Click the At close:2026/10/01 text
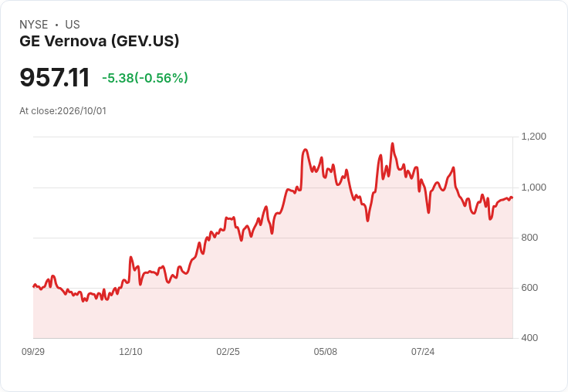This screenshot has width=568, height=392. pos(63,111)
